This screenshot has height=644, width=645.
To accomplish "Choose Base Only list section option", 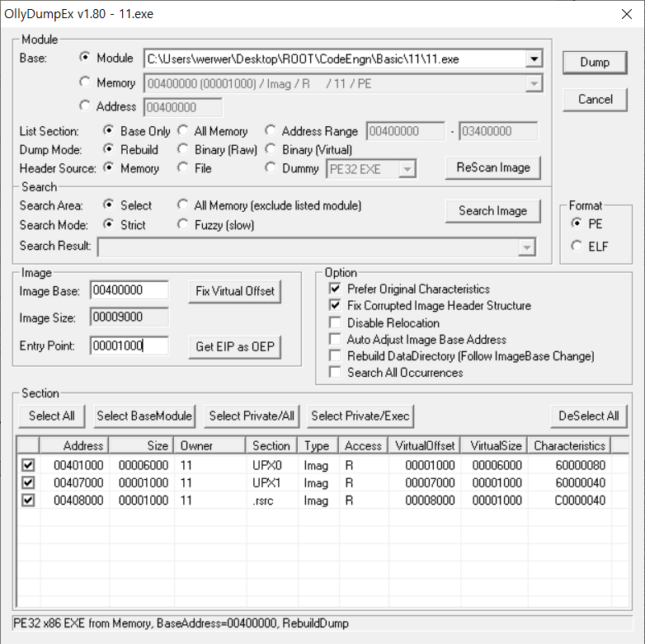I will click(109, 131).
